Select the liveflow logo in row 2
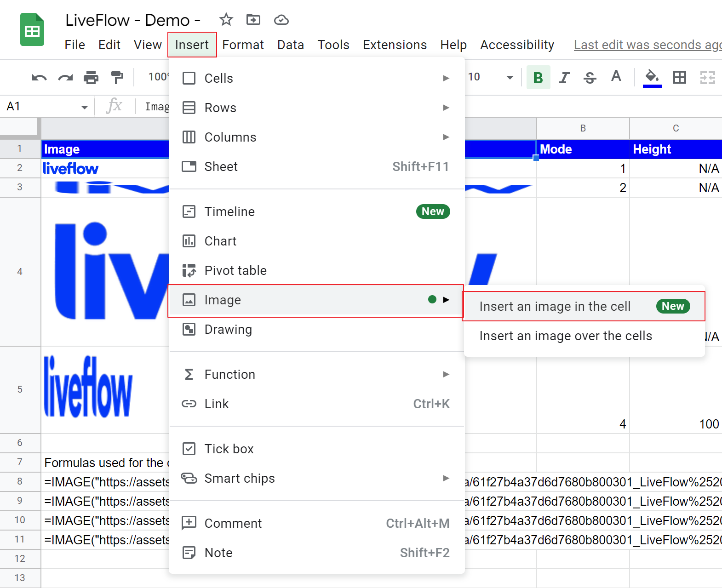The height and width of the screenshot is (588, 722). point(70,168)
